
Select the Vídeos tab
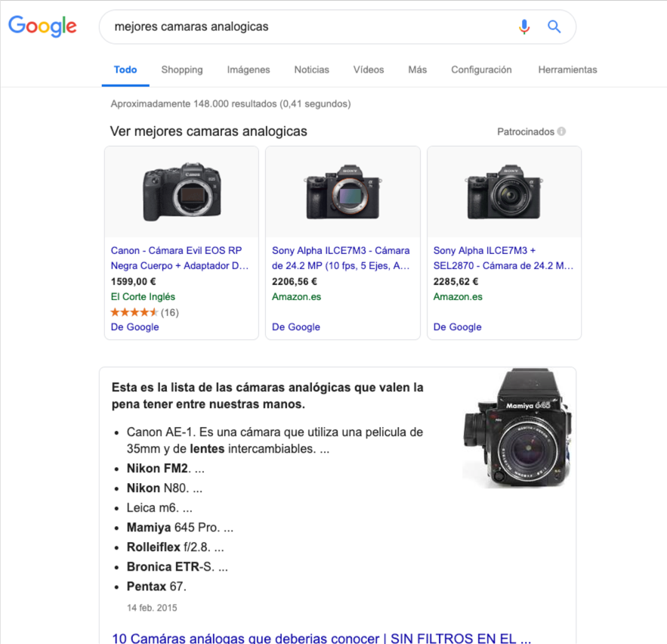tap(369, 70)
